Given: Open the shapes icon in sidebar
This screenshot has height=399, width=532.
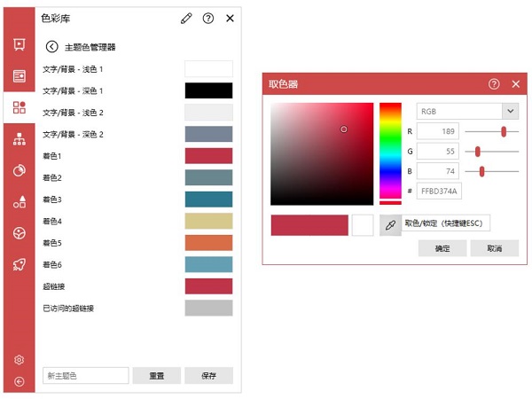Looking at the screenshot, I should pos(19,201).
